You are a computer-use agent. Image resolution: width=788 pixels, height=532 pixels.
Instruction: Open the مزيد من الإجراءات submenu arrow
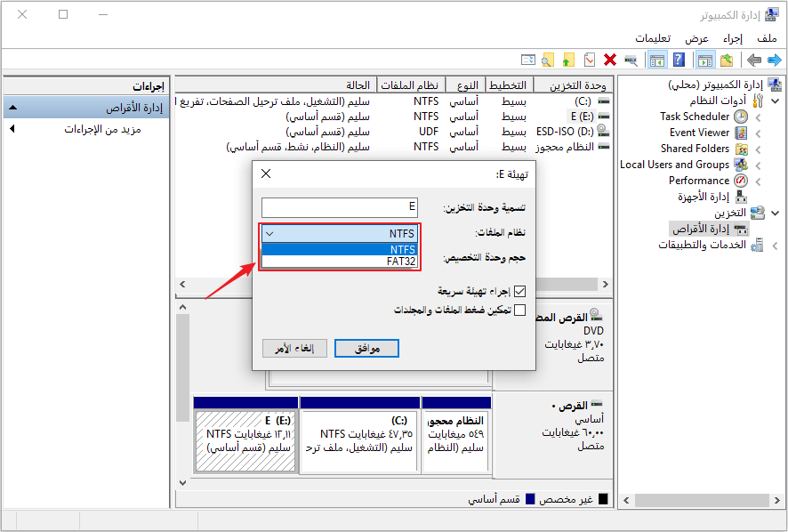pos(12,129)
